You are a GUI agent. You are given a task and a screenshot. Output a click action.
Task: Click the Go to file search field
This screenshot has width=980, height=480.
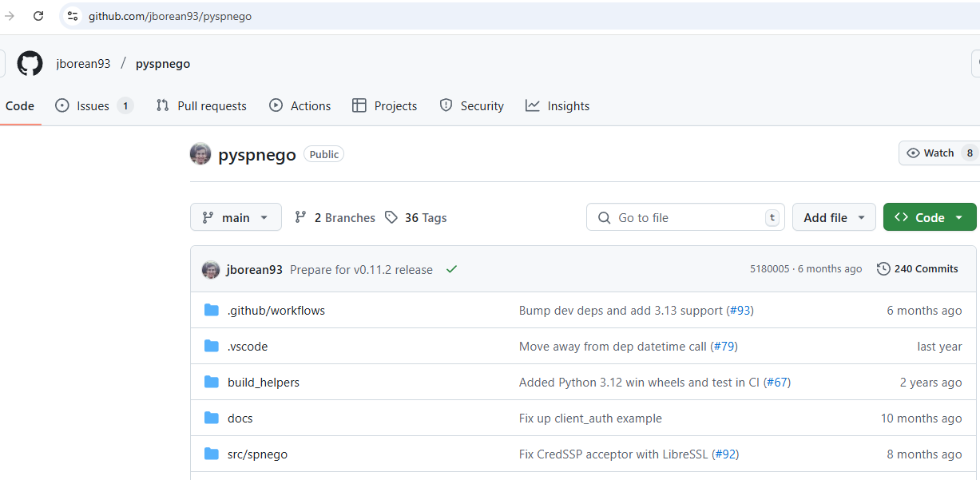click(687, 217)
